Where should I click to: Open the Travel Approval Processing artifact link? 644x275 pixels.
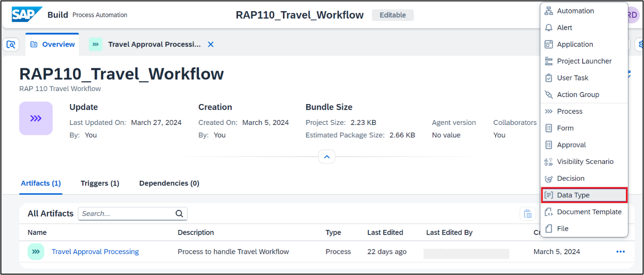(95, 252)
